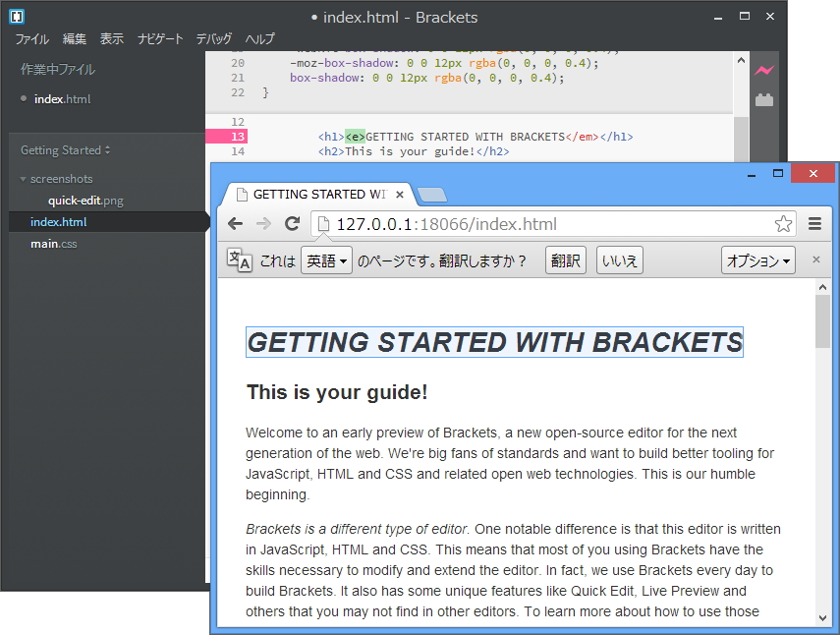Bookmark page with the star icon
This screenshot has height=635, width=840.
(783, 223)
